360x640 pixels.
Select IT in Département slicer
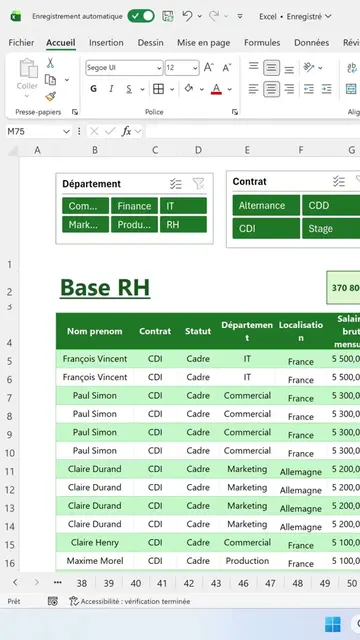(183, 206)
